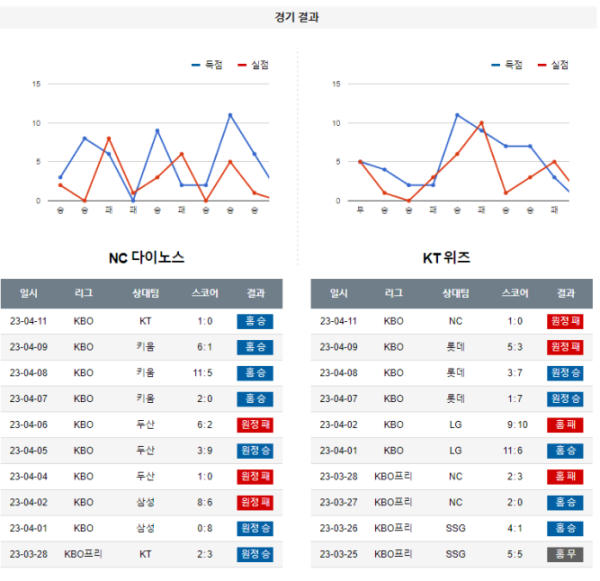Click the 5:5 score against SSG
This screenshot has height=581, width=600.
pos(515,554)
